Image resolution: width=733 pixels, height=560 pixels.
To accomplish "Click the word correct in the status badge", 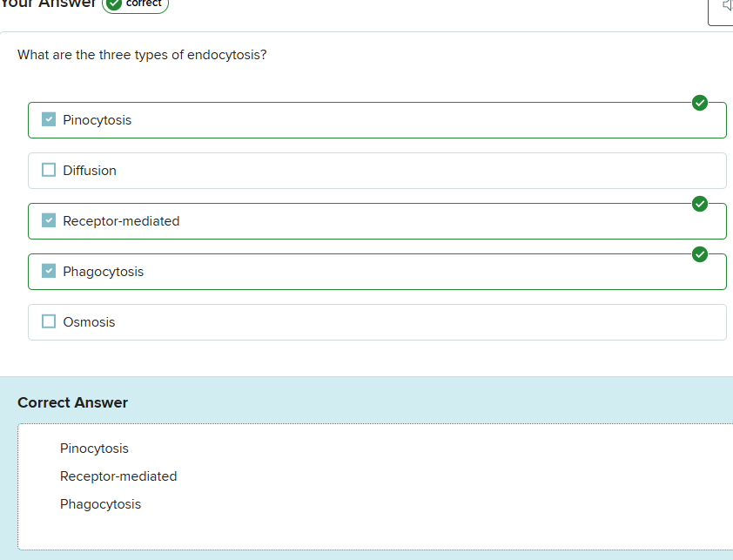I will point(144,3).
